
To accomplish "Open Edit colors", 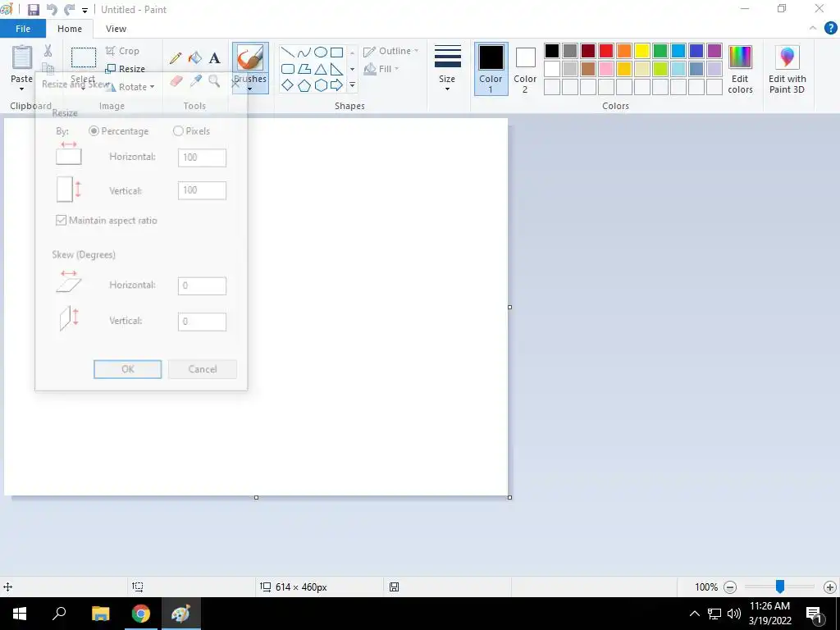I will click(x=741, y=69).
